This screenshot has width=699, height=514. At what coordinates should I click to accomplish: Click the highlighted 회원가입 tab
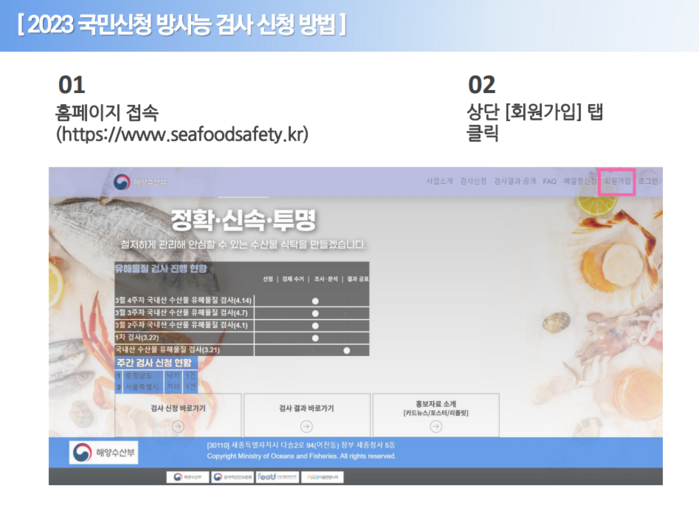click(617, 181)
